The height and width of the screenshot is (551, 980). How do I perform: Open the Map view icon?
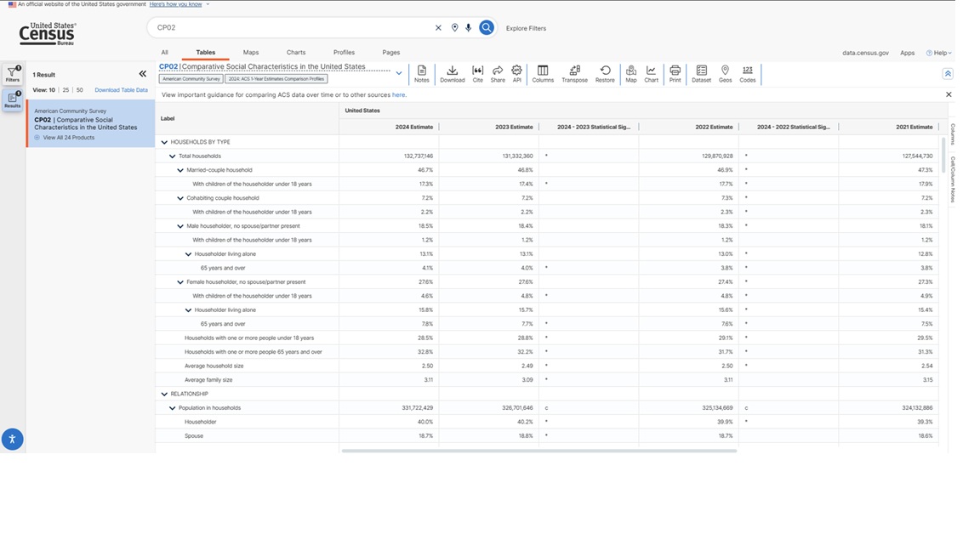(631, 74)
